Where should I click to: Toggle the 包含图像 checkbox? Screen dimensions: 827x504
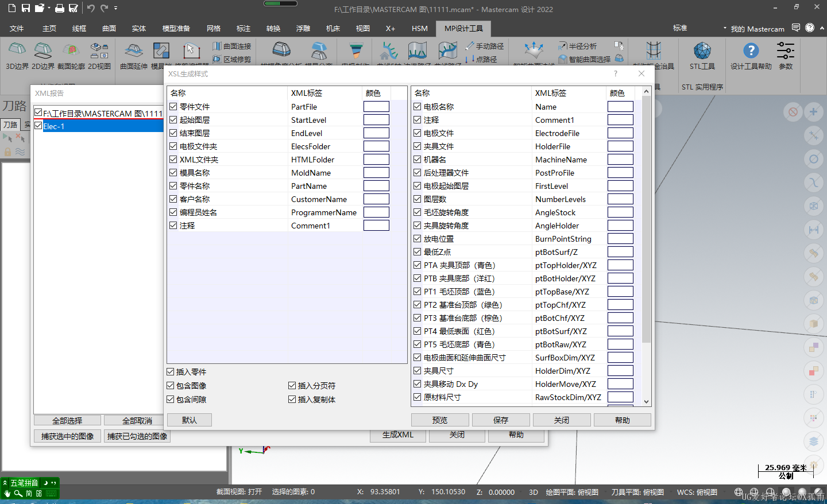pyautogui.click(x=171, y=386)
